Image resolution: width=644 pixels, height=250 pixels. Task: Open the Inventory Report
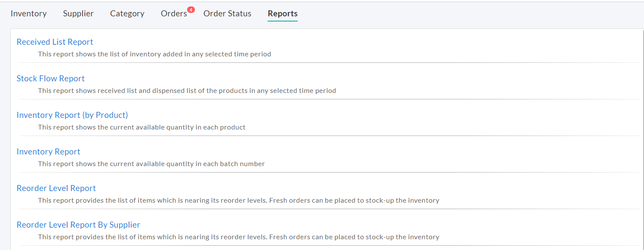[x=48, y=151]
